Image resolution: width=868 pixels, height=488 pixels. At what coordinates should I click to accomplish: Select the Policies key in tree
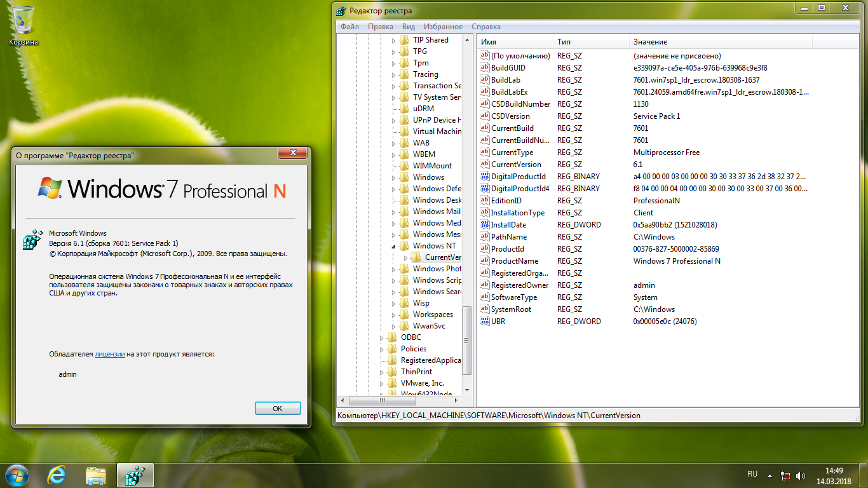click(x=414, y=349)
